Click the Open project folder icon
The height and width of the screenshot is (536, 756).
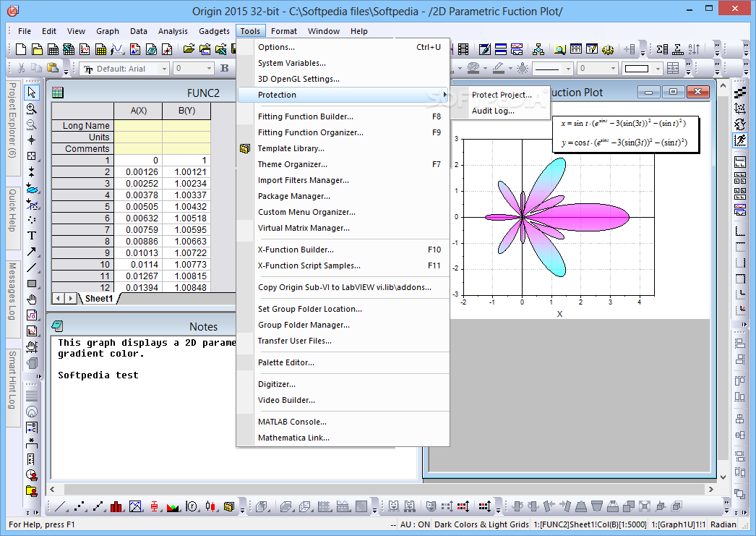189,49
